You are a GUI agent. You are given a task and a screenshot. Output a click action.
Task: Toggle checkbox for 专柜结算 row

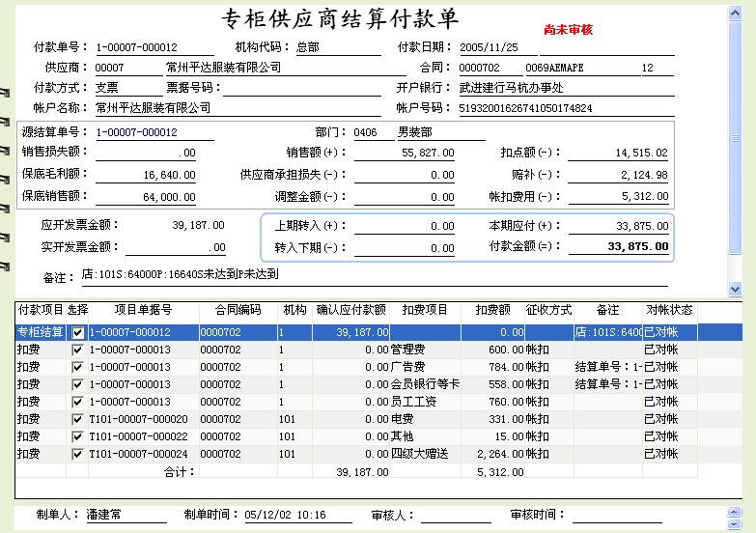click(x=77, y=332)
